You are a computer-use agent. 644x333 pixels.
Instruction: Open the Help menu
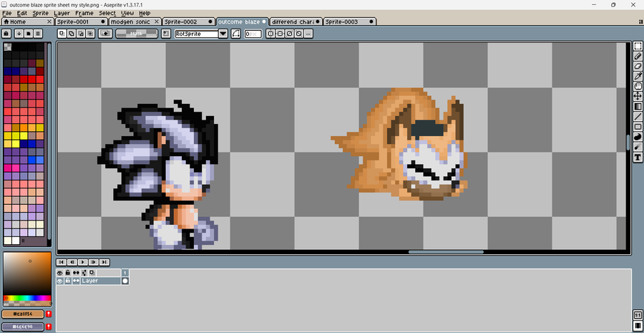pyautogui.click(x=145, y=13)
